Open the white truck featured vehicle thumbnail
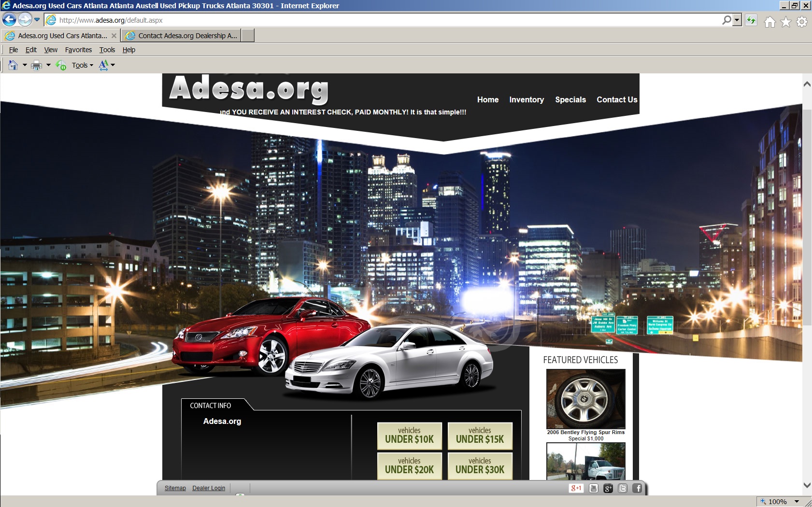The height and width of the screenshot is (507, 812). [586, 461]
